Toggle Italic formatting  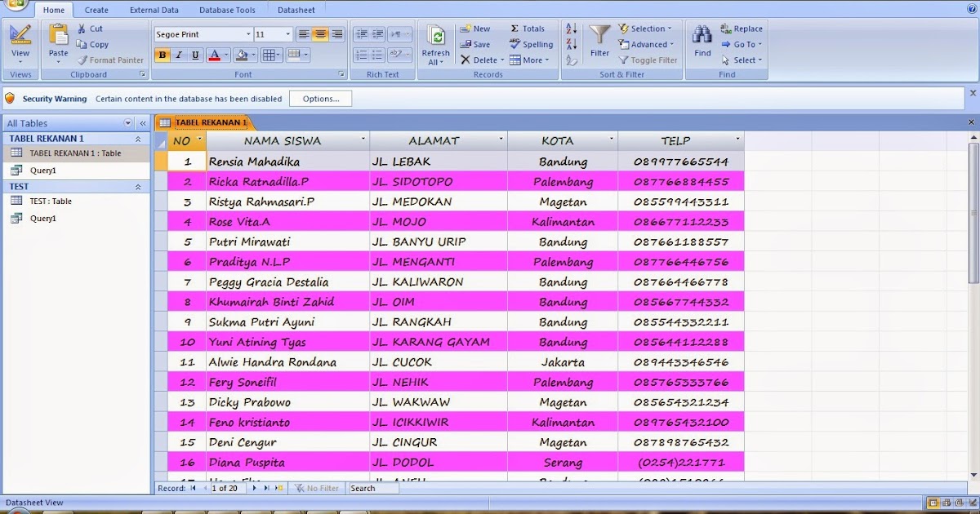coord(179,55)
